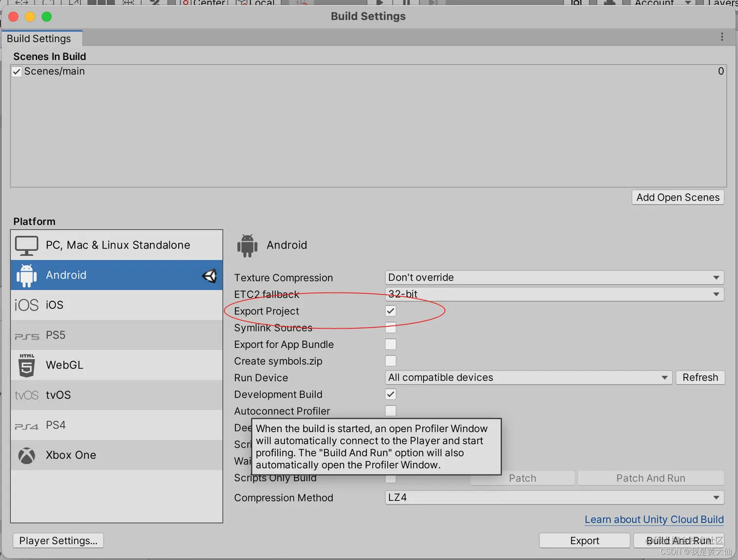738x560 pixels.
Task: Enable the Symlink Sources checkbox
Action: point(390,328)
